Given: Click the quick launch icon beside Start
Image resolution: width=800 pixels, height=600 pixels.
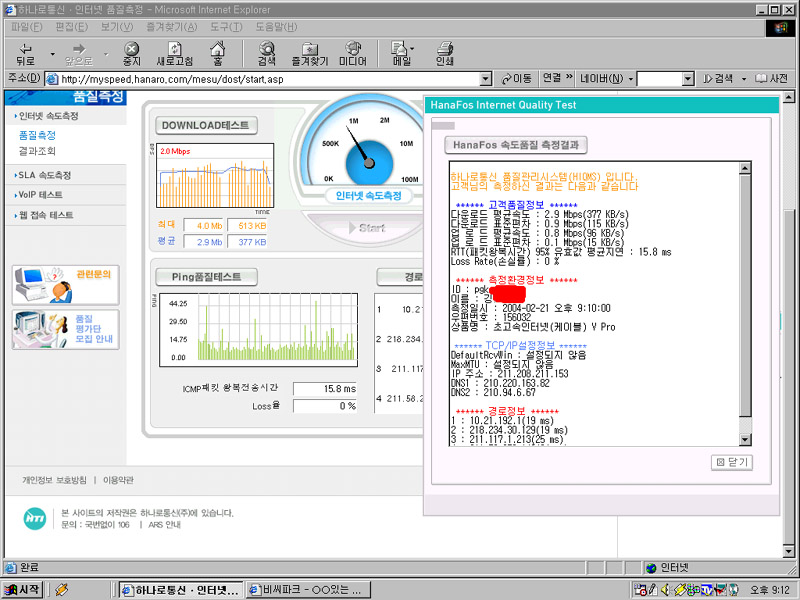Looking at the screenshot, I should tap(62, 590).
